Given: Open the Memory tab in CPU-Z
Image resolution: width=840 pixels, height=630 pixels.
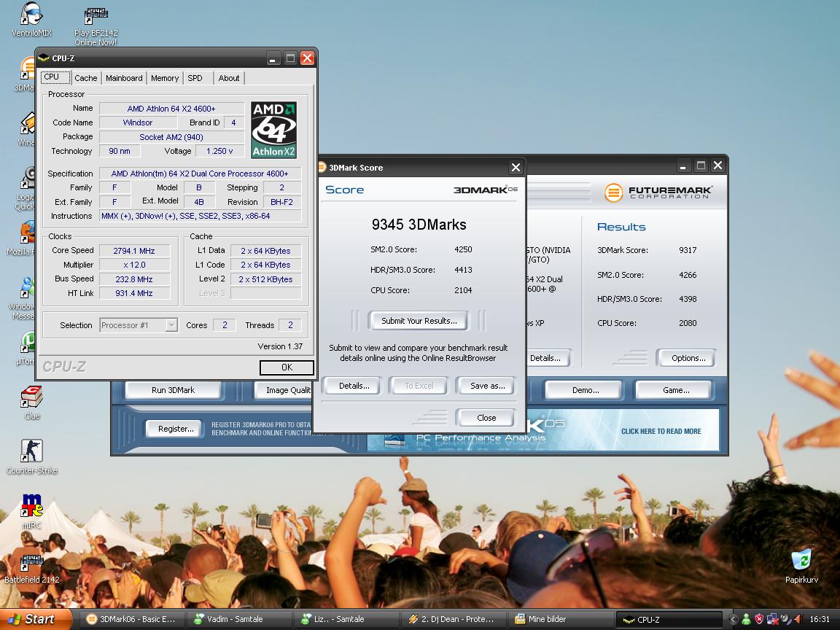Looking at the screenshot, I should 165,78.
